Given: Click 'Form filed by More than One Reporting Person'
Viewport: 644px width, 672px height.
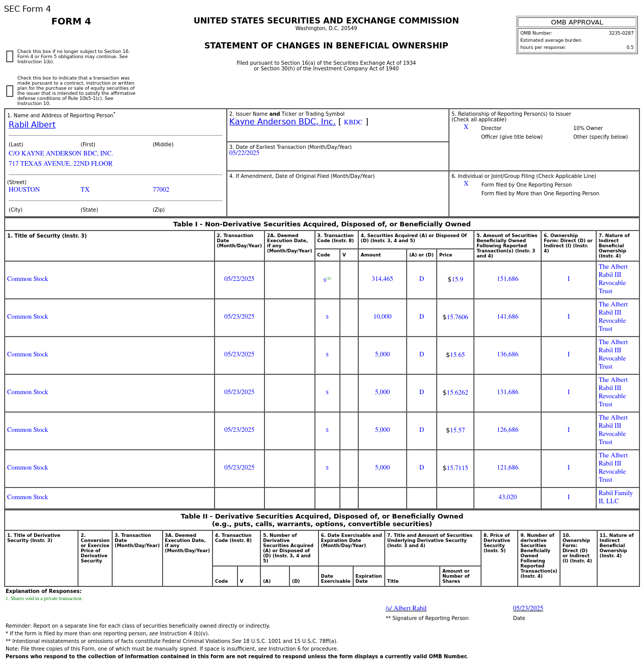Looking at the screenshot, I should coord(540,194).
